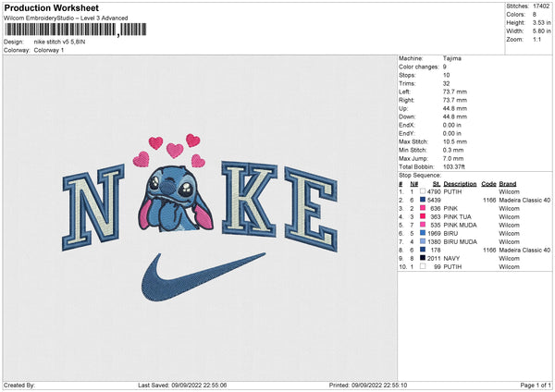Click the swatch beside 5439 stitches

point(423,200)
